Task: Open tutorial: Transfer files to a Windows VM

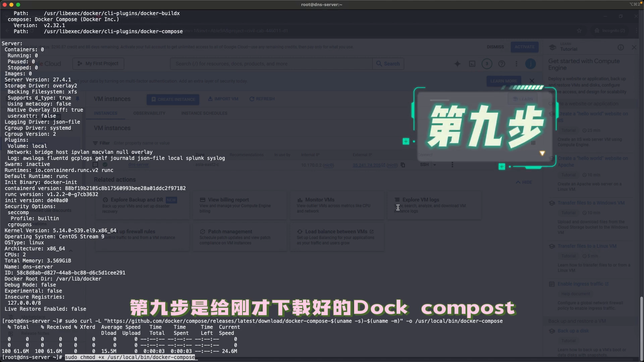Action: [591, 203]
